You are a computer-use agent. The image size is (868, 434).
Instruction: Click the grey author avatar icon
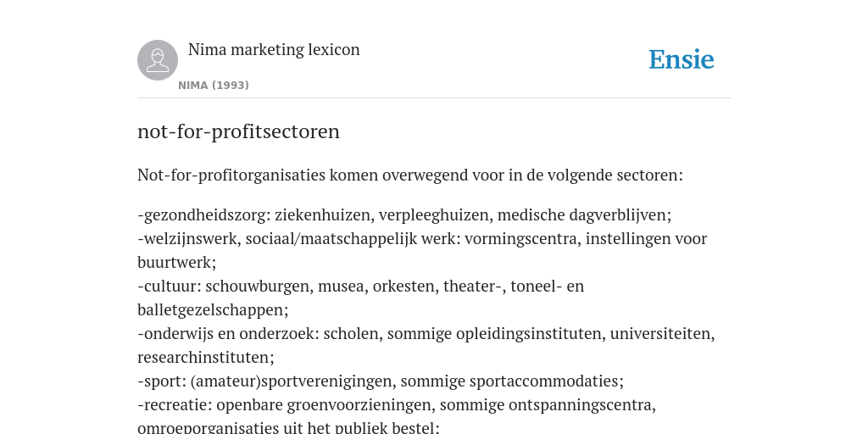[158, 60]
